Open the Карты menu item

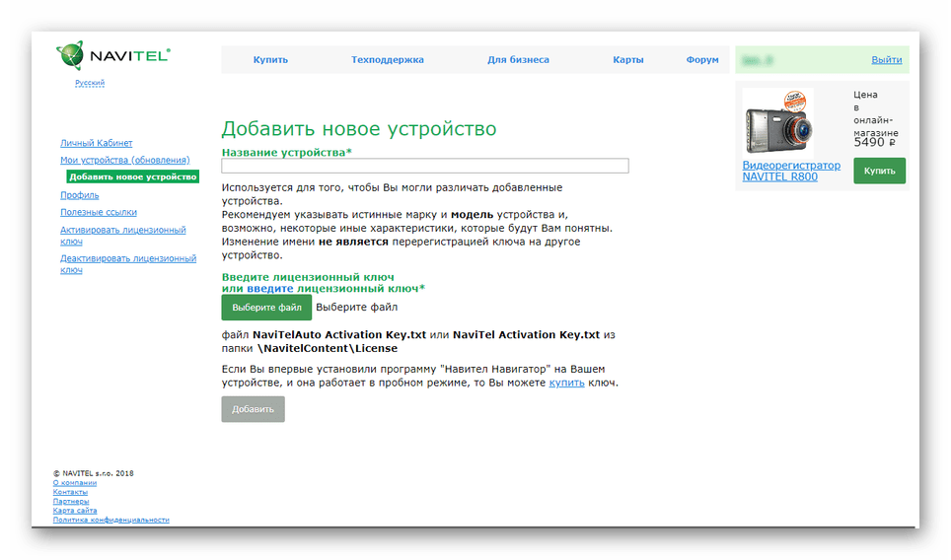pos(627,60)
